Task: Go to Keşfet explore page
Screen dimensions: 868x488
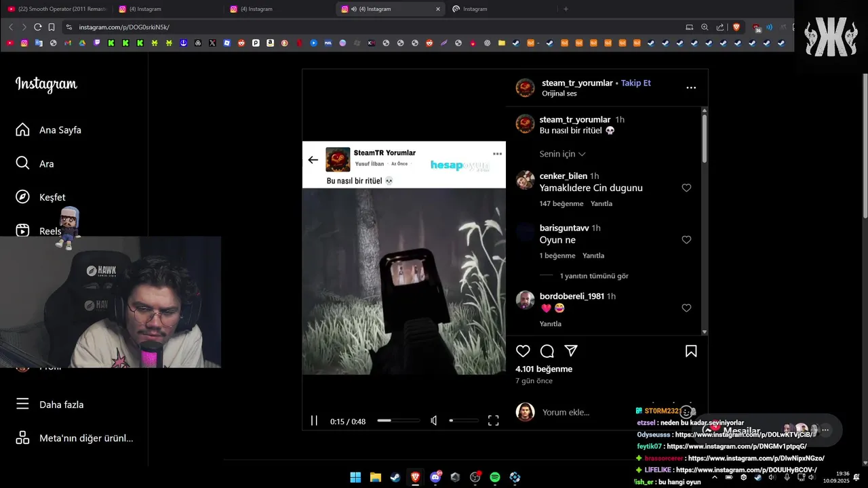Action: tap(41, 197)
